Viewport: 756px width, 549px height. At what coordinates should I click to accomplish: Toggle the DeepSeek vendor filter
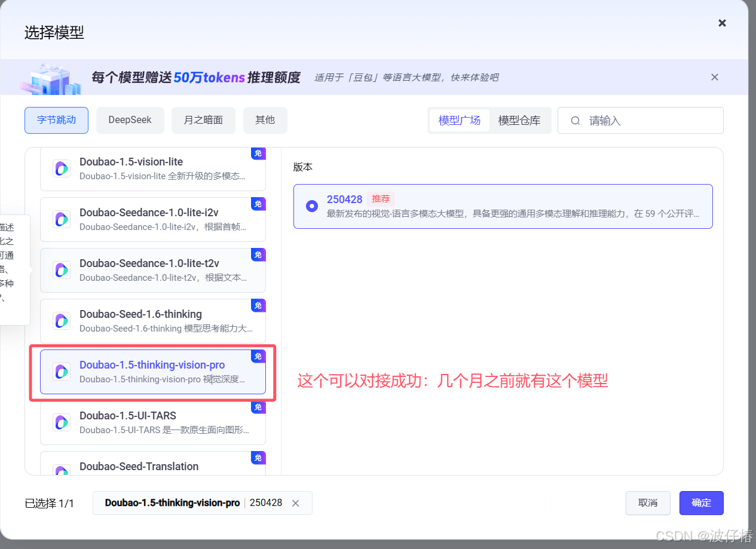[x=130, y=120]
